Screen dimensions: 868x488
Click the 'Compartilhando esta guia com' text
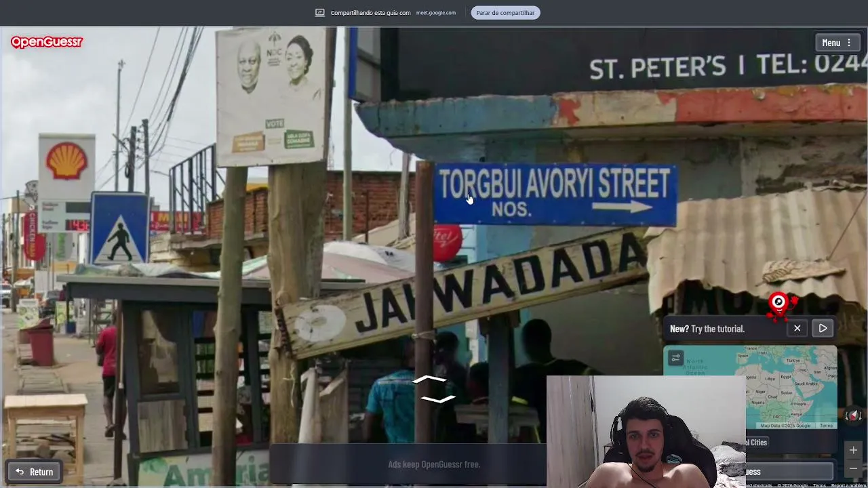[x=370, y=13]
